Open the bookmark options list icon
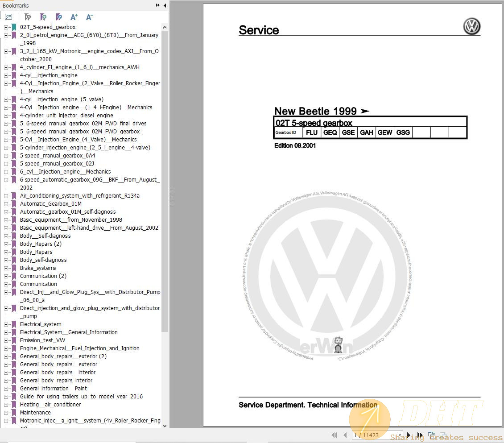Viewport: 504px width, 443px height. tap(8, 17)
